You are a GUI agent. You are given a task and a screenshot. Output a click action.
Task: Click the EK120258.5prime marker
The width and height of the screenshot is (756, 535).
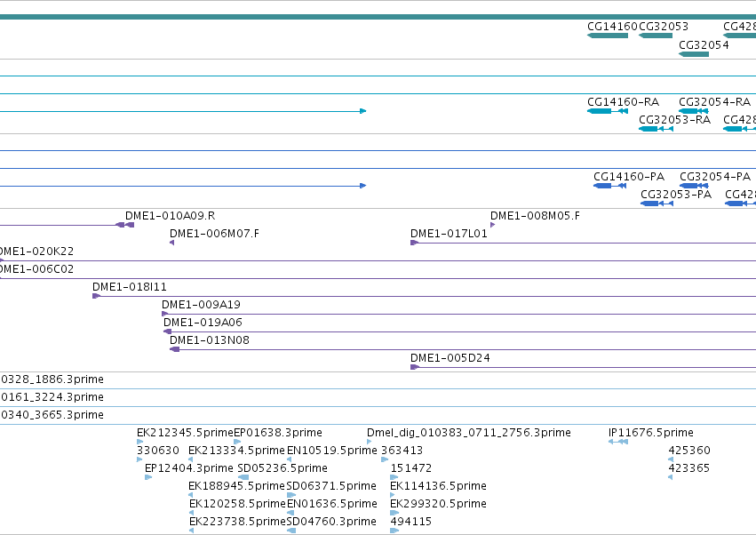point(191,513)
